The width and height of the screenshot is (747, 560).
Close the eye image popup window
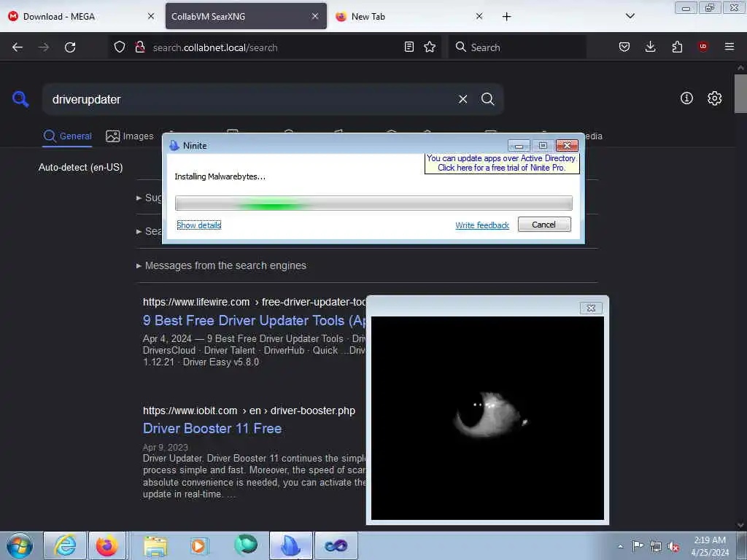591,308
